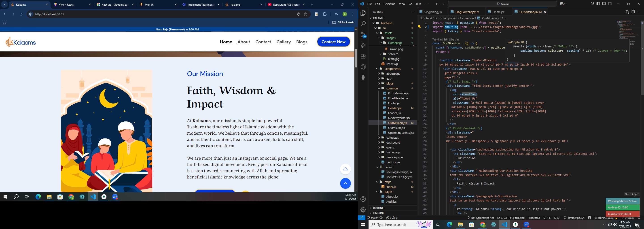
Task: Click the site information icon in address bar
Action: 30,14
